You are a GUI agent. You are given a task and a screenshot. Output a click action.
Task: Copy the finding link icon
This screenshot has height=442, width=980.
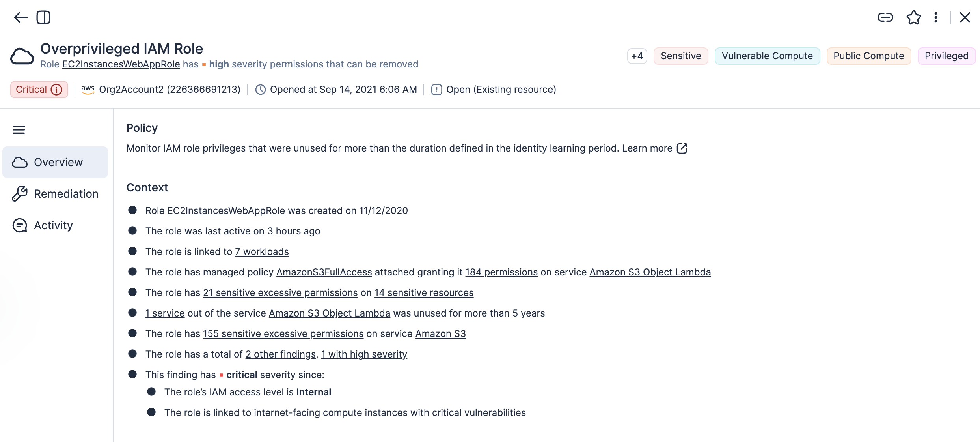coord(885,17)
